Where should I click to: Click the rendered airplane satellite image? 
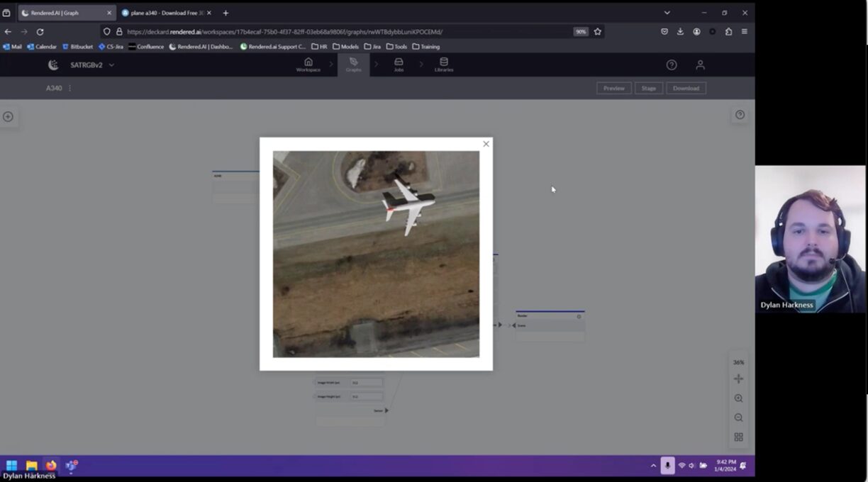[x=376, y=254]
